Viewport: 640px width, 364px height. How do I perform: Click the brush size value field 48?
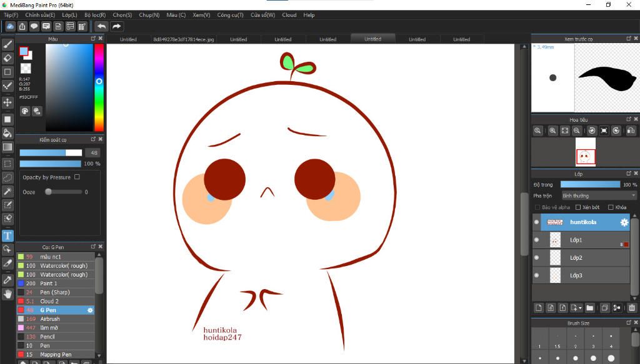[x=93, y=153]
